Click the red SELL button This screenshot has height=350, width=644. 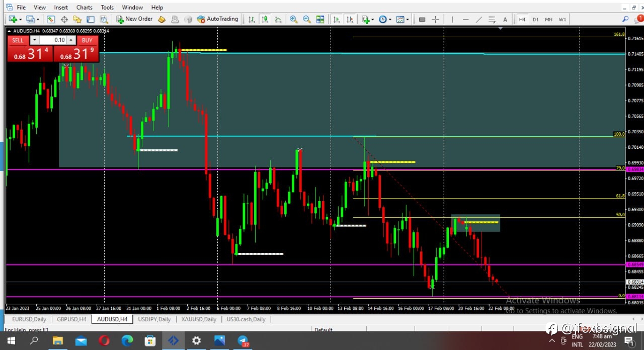18,40
